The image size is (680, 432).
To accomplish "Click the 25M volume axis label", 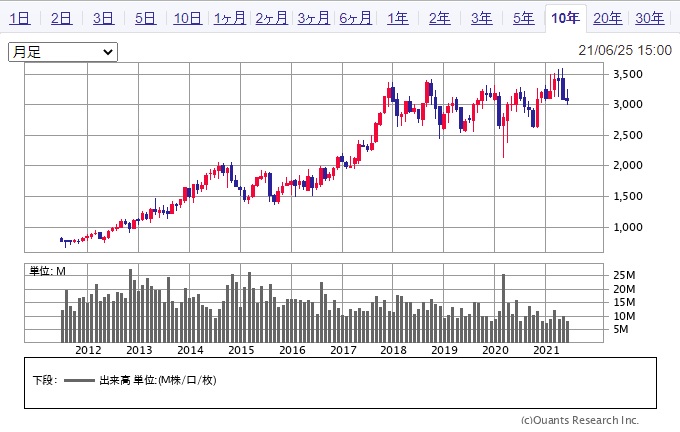I will tap(624, 275).
